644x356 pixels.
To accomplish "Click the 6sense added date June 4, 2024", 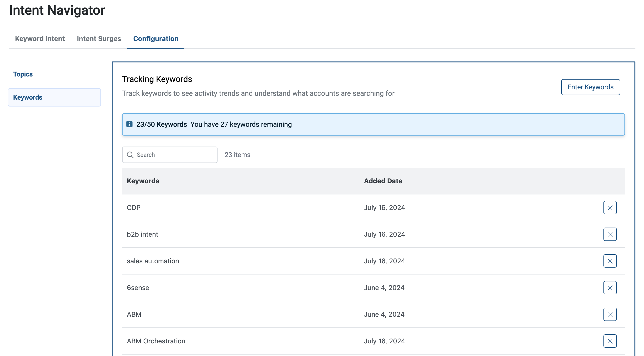I will click(384, 288).
